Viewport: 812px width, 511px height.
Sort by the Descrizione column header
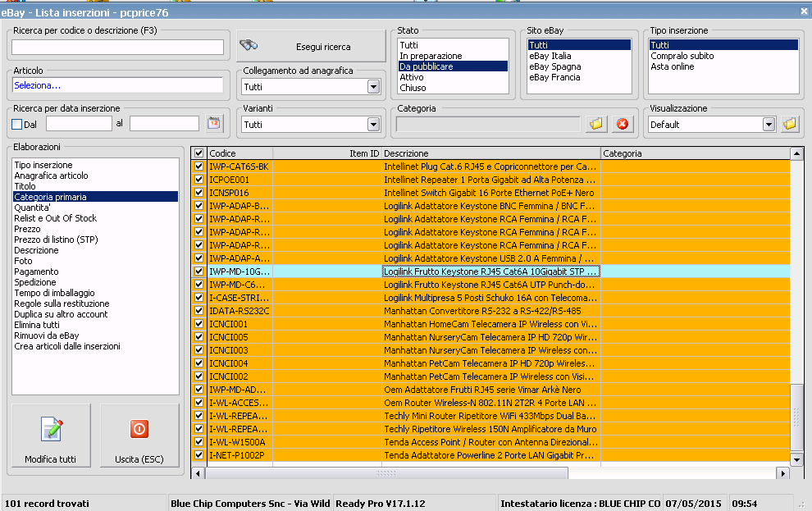(x=491, y=153)
